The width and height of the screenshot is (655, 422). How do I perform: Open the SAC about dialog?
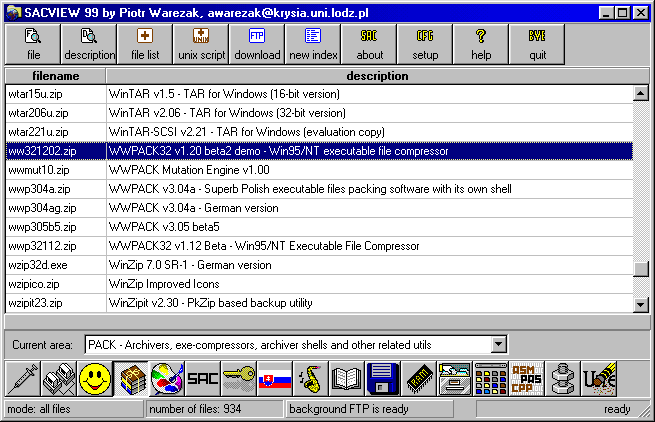pyautogui.click(x=369, y=44)
